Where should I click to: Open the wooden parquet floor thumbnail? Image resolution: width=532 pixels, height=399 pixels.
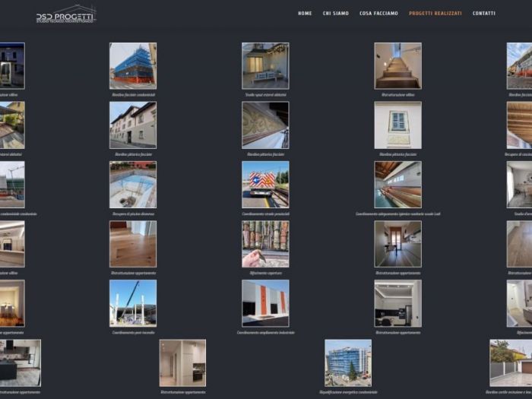coord(133,244)
